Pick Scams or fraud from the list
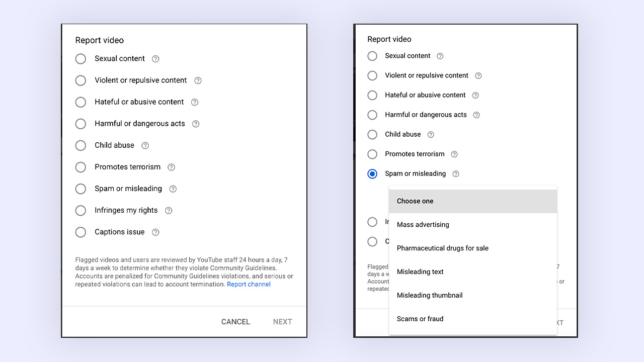 coord(473,319)
